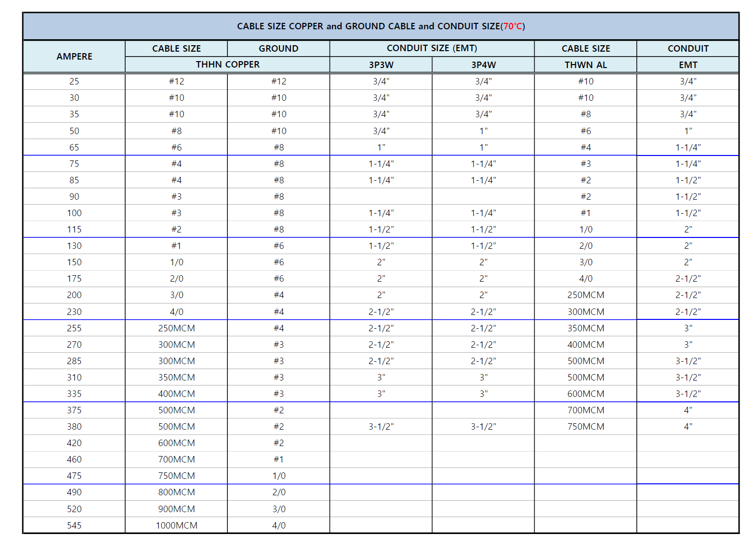
Task: Click aluminum cable size 1/0
Action: coord(586,229)
